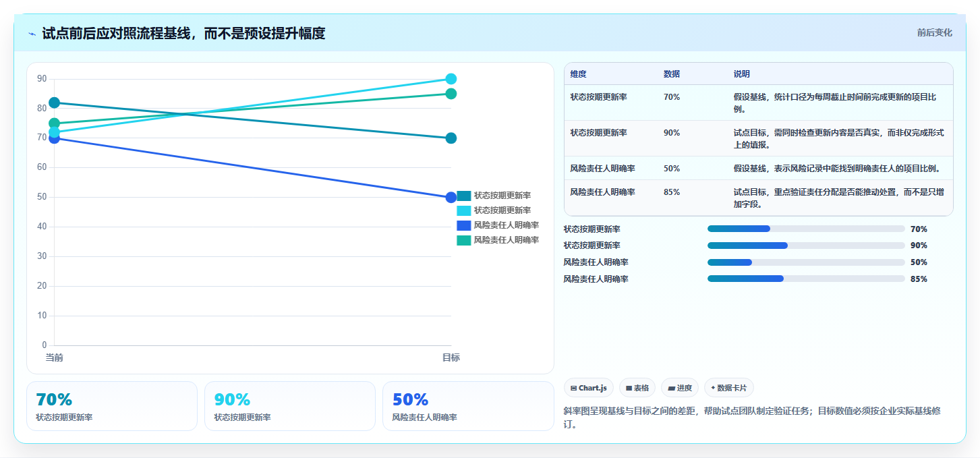The height and width of the screenshot is (458, 980).
Task: Click the 维度 table column header
Action: 578,74
